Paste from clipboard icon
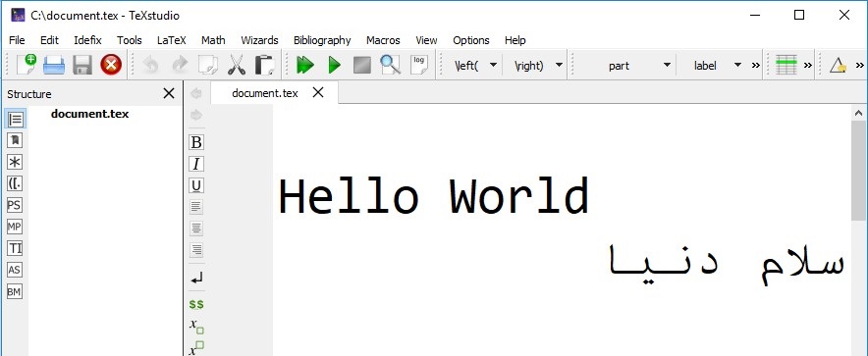Screen dimensions: 868x356 (x=264, y=65)
